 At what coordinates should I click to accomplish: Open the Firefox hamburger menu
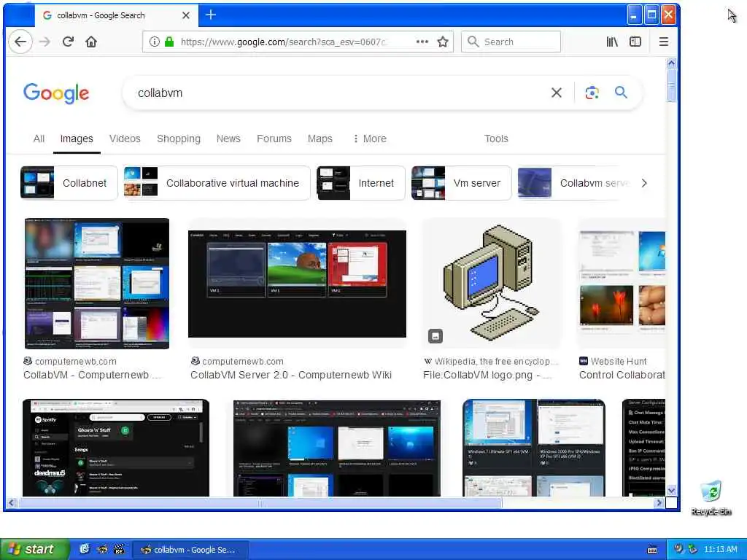(664, 42)
